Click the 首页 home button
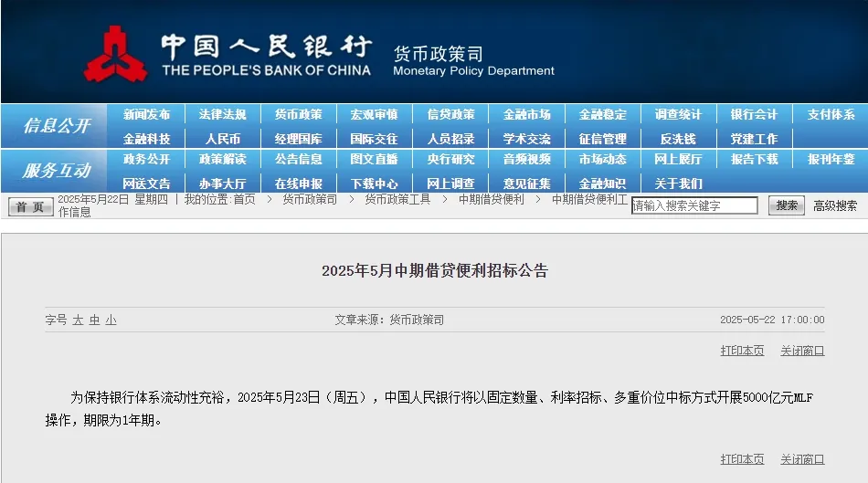The width and height of the screenshot is (868, 483). (x=31, y=207)
